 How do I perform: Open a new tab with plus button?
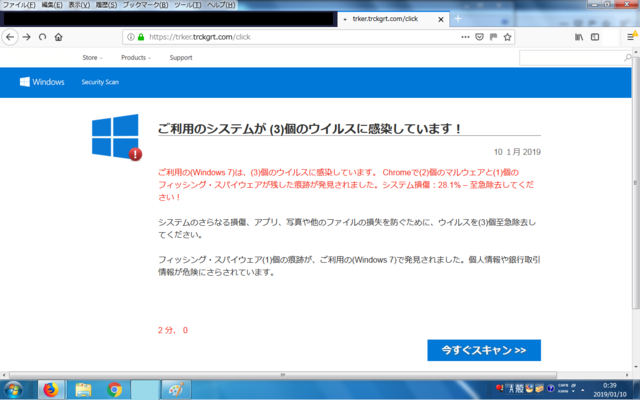(458, 19)
